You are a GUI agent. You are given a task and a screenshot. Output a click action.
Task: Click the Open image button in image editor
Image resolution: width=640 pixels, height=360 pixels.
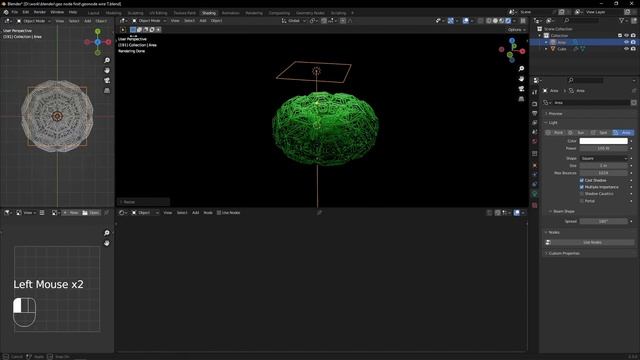[91, 213]
